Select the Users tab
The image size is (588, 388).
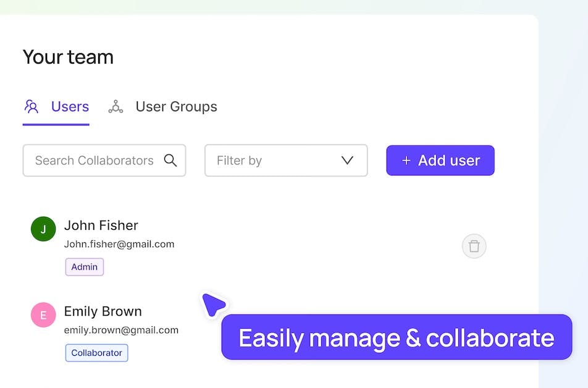(x=70, y=106)
